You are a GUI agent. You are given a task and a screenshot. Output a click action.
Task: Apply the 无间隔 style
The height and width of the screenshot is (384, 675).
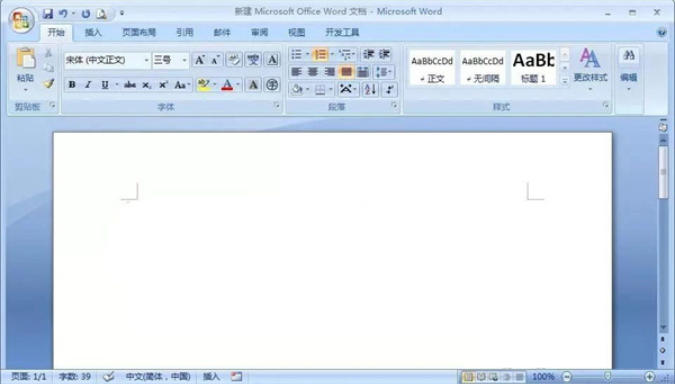click(483, 68)
